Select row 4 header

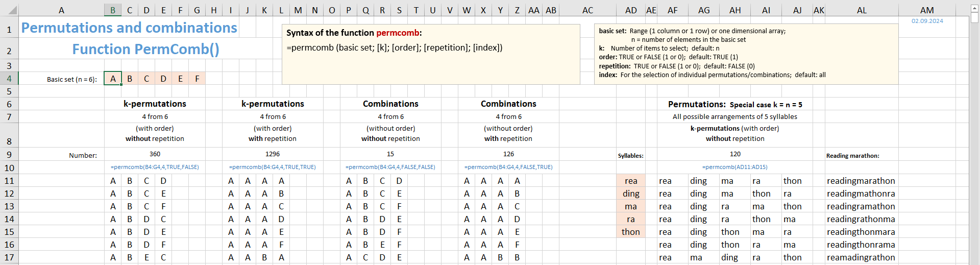point(9,79)
